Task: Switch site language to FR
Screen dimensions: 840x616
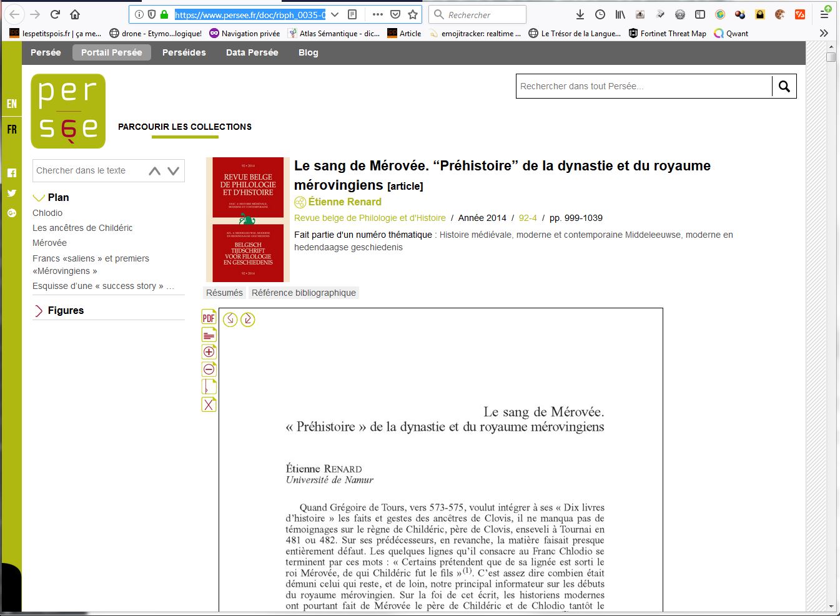Action: (x=12, y=130)
